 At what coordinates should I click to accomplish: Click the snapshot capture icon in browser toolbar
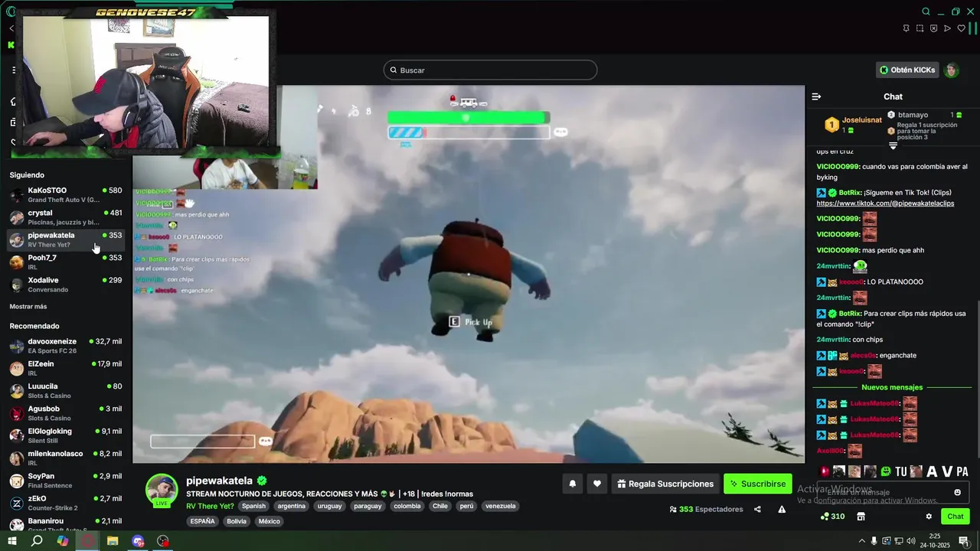coord(920,28)
